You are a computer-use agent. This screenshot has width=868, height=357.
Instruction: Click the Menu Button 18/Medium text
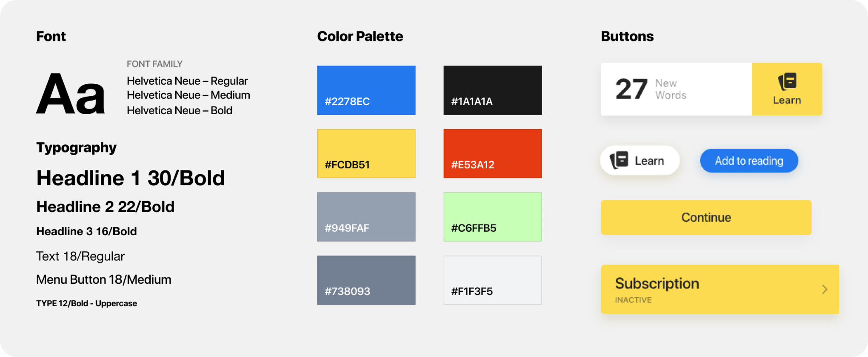(104, 279)
